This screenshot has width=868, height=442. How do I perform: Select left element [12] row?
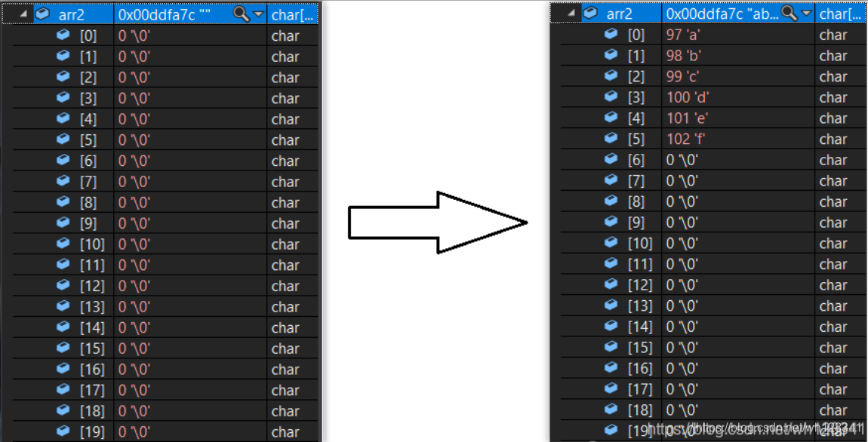pos(165,286)
